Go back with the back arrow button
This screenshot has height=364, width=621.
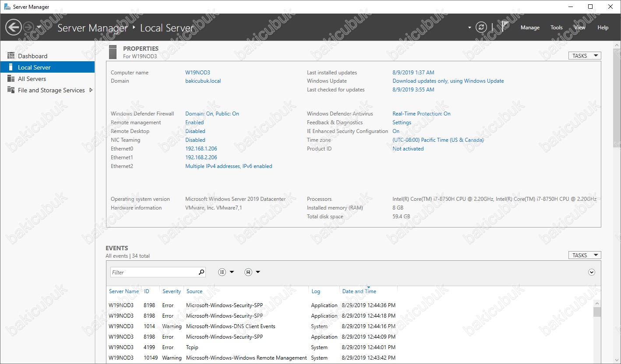(13, 27)
